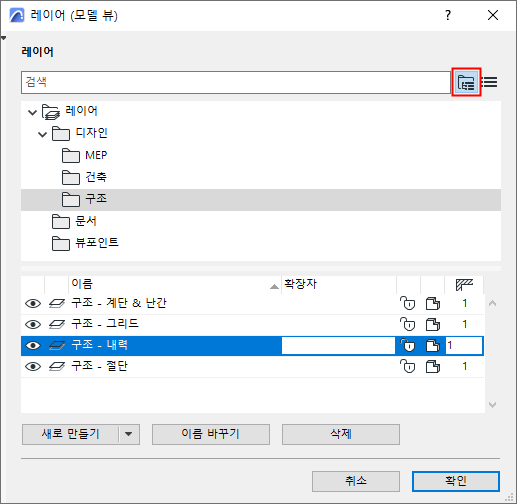Sort layers by the 이름 column header
This screenshot has width=517, height=504.
(175, 285)
